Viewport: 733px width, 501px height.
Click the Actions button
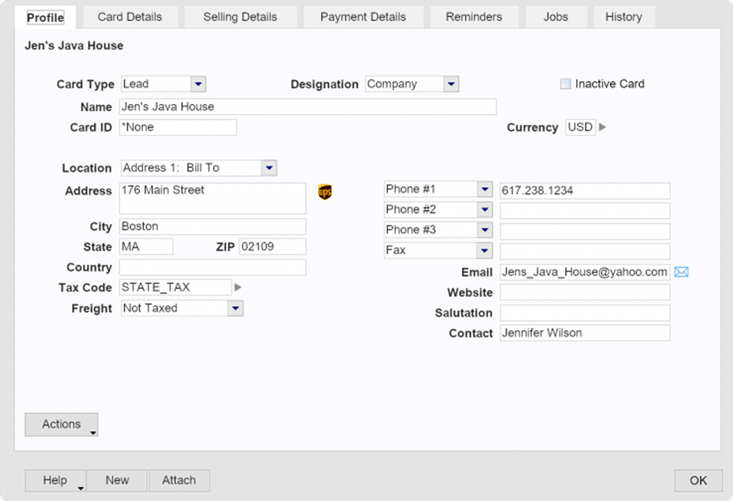click(61, 424)
